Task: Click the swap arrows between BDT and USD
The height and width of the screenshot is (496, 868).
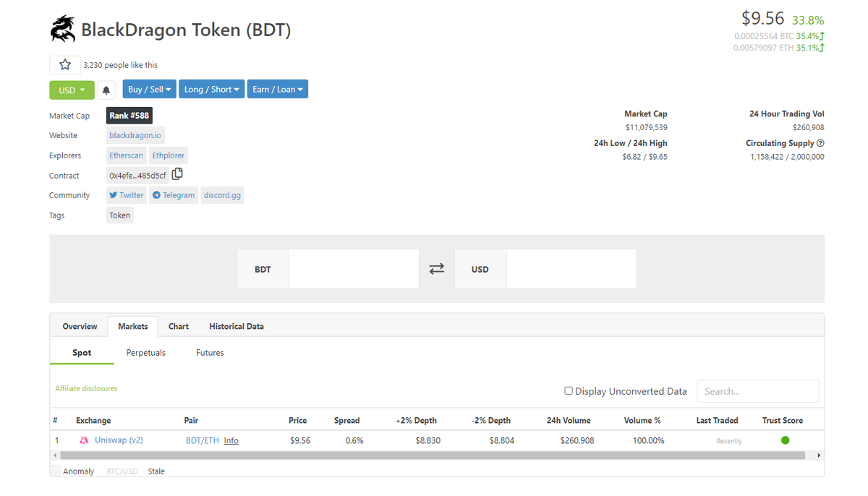Action: [437, 269]
